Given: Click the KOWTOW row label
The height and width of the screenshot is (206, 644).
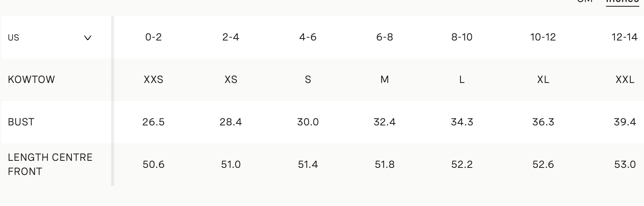Looking at the screenshot, I should (x=31, y=80).
